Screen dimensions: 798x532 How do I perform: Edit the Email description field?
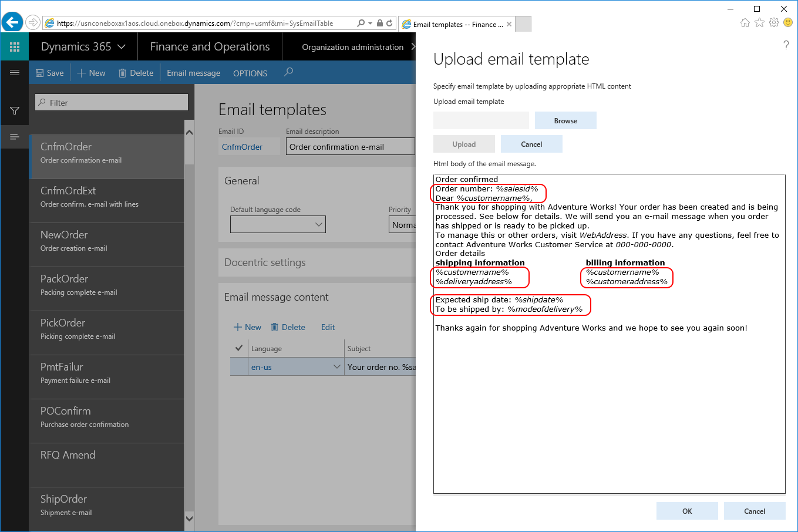click(x=350, y=147)
